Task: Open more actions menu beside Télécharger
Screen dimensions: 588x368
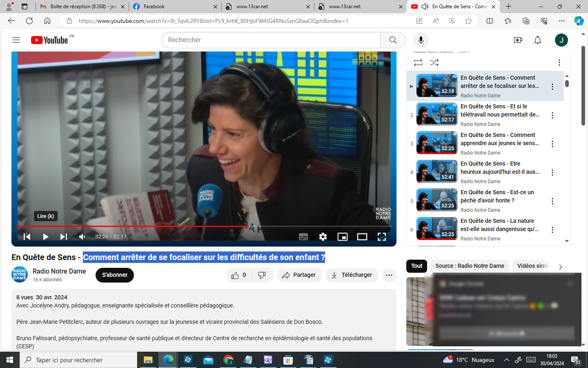Action: pyautogui.click(x=389, y=275)
